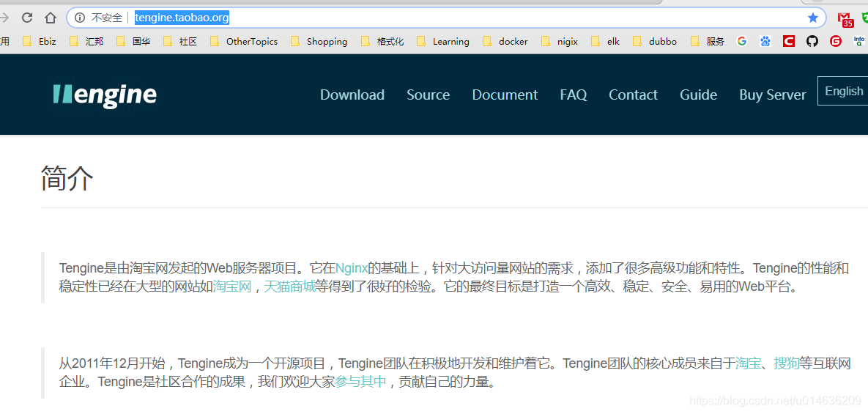
Task: Open the 社区 bookmark folder
Action: (x=181, y=41)
